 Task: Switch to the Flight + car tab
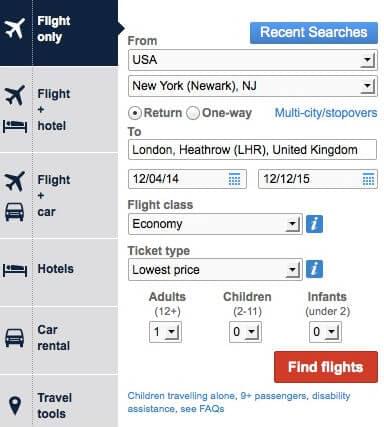click(x=59, y=196)
